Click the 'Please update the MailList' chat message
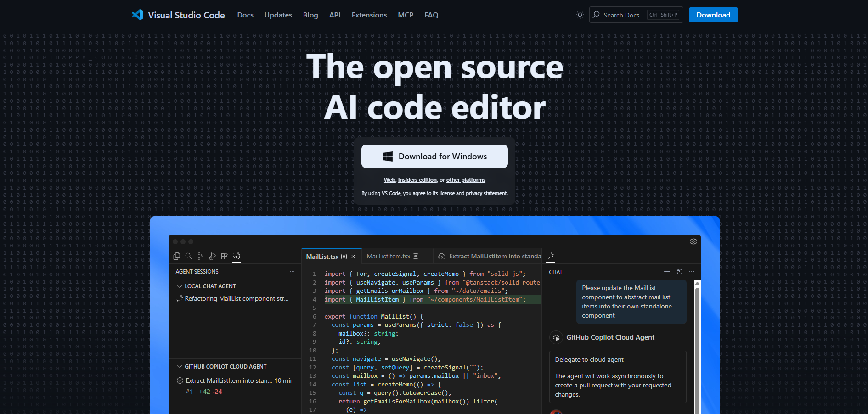The image size is (868, 414). pyautogui.click(x=631, y=302)
